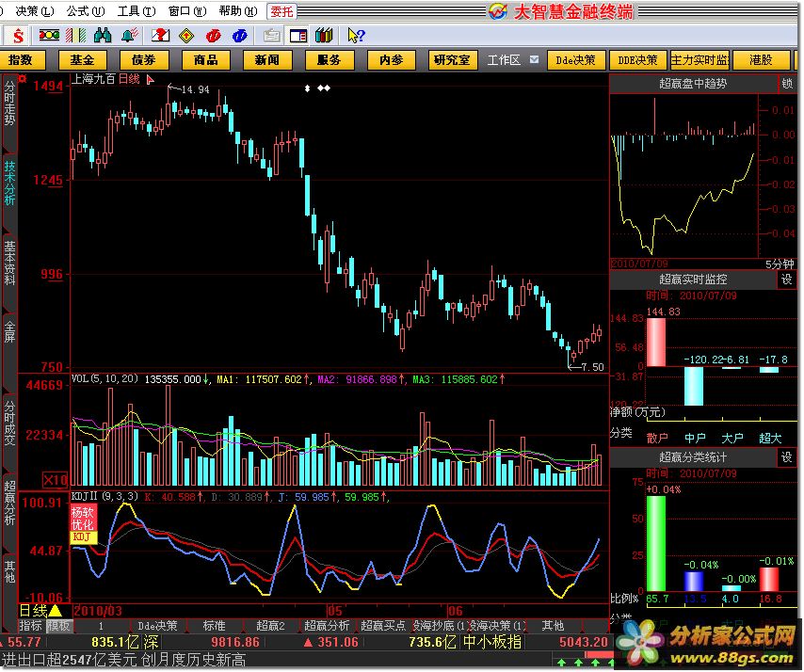
Task: Switch to 分时走势 side tab
Action: click(x=9, y=104)
